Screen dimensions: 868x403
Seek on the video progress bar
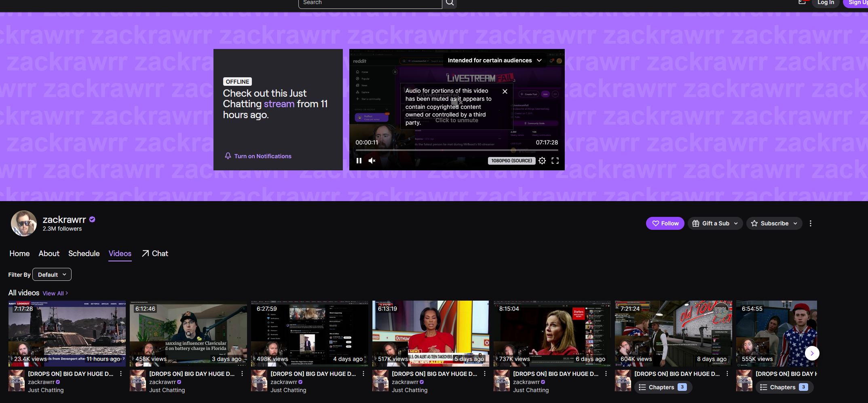[x=457, y=150]
